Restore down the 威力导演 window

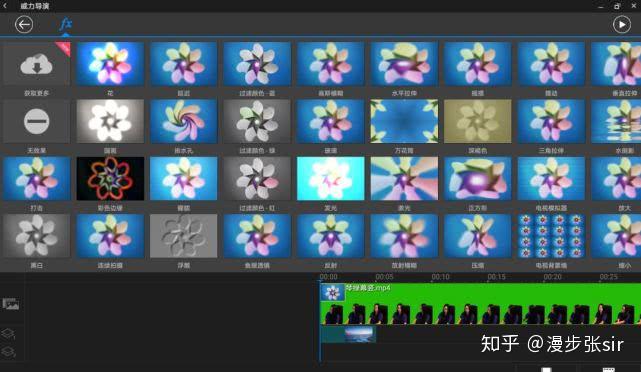click(617, 6)
